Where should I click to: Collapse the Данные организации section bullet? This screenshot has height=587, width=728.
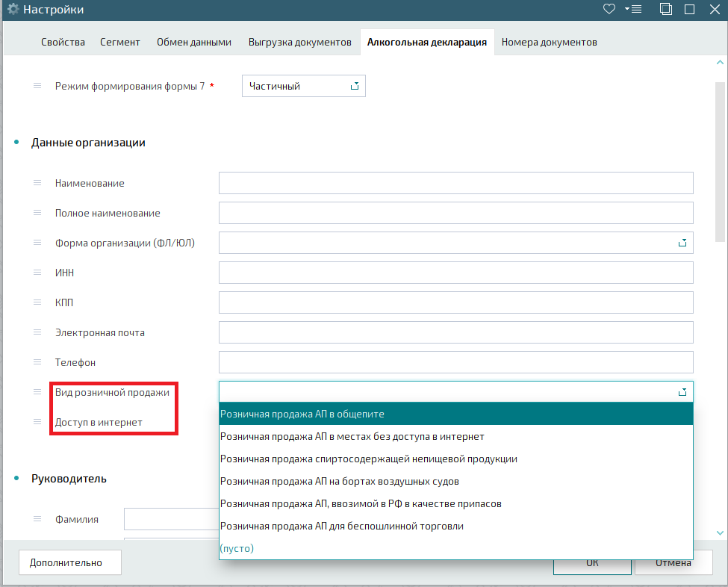(x=17, y=143)
